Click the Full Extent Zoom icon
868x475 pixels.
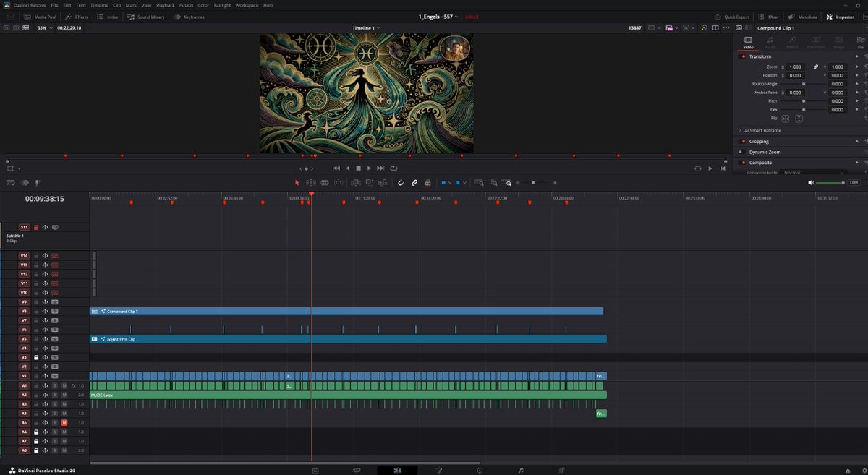click(x=479, y=183)
